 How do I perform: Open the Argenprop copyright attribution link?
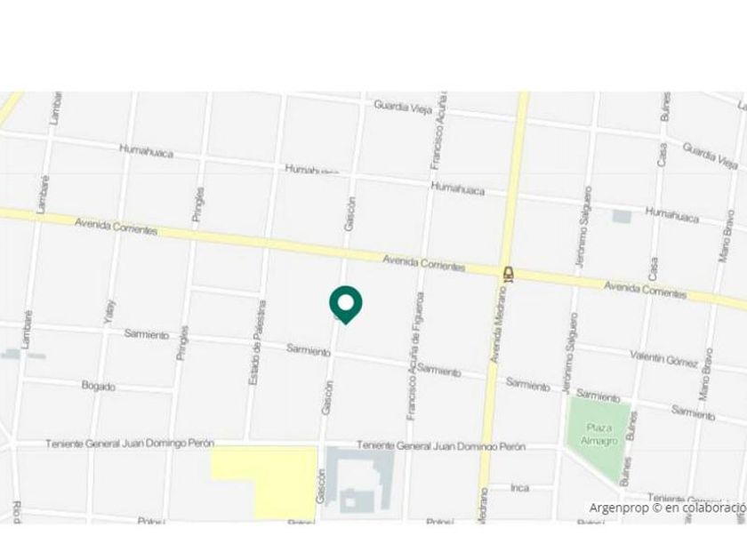(x=668, y=508)
